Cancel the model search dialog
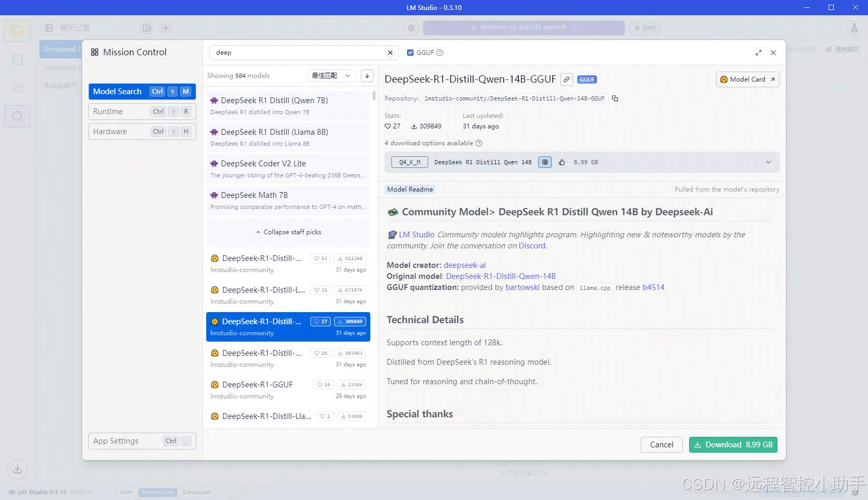The image size is (868, 500). (662, 445)
